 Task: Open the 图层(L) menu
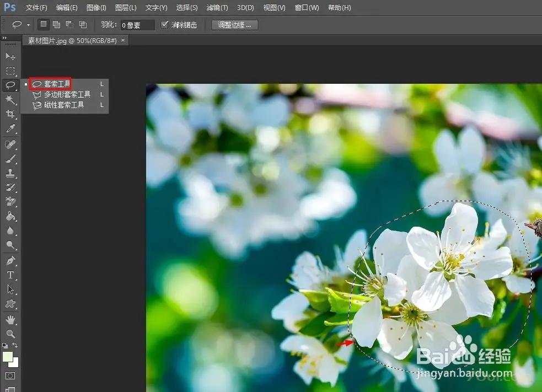click(x=126, y=8)
